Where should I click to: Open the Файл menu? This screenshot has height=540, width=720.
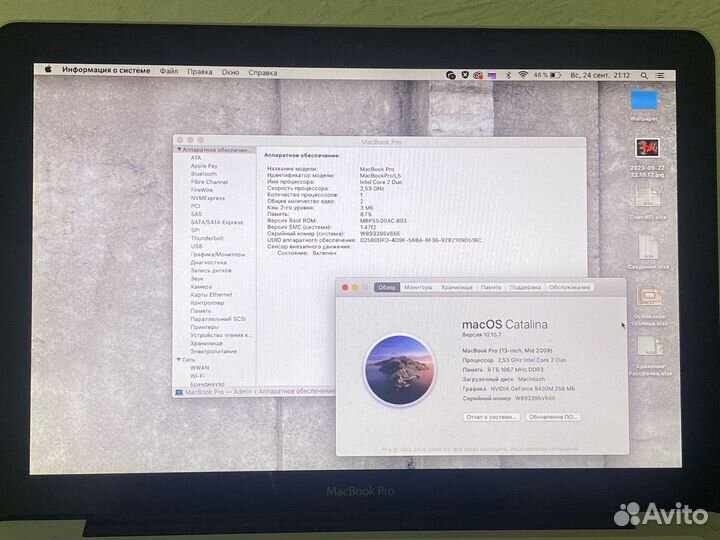click(169, 71)
